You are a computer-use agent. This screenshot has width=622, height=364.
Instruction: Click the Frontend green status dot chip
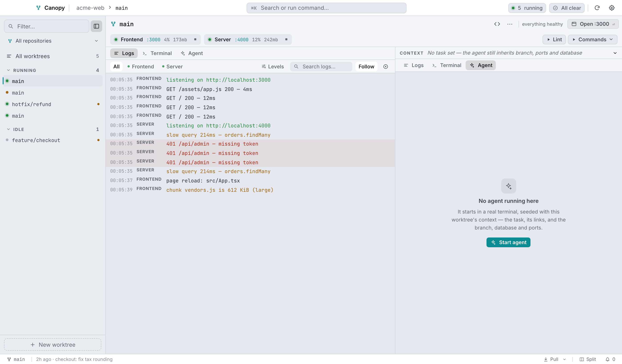(x=116, y=40)
